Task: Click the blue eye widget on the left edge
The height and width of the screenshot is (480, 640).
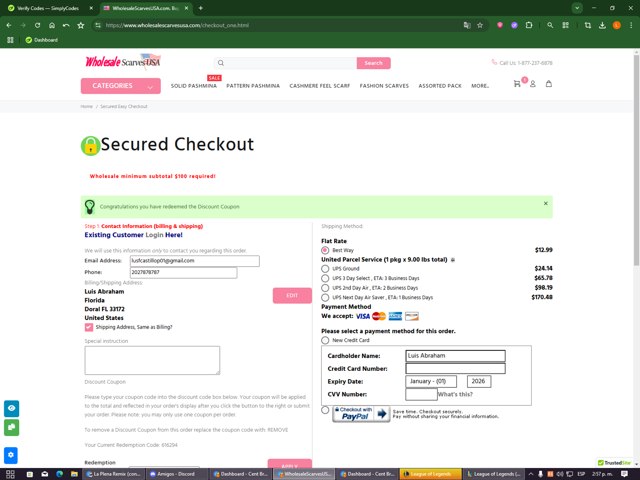Action: click(x=11, y=408)
